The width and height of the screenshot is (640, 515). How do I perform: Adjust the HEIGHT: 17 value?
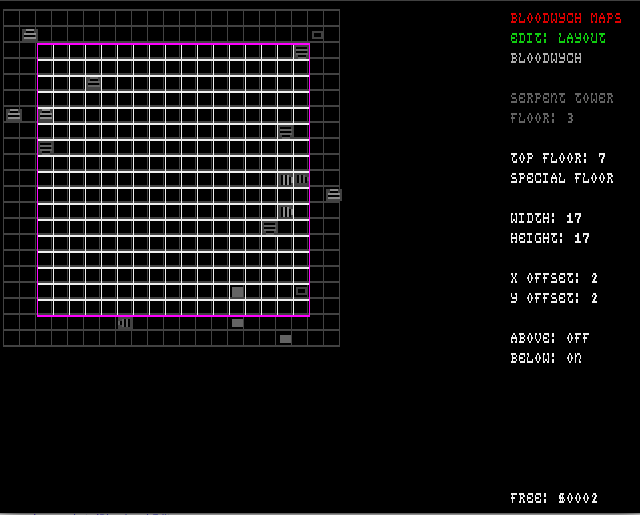(x=550, y=238)
